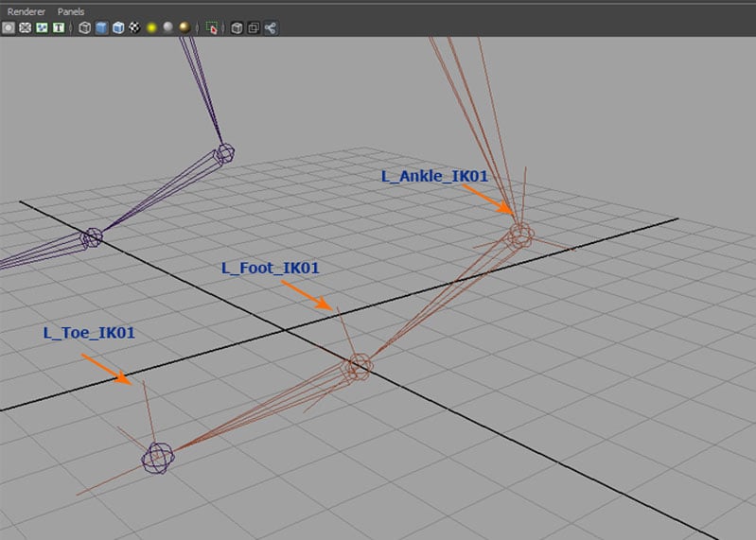Toggle wireframe on shaded cube icon
The height and width of the screenshot is (540, 756).
(118, 28)
